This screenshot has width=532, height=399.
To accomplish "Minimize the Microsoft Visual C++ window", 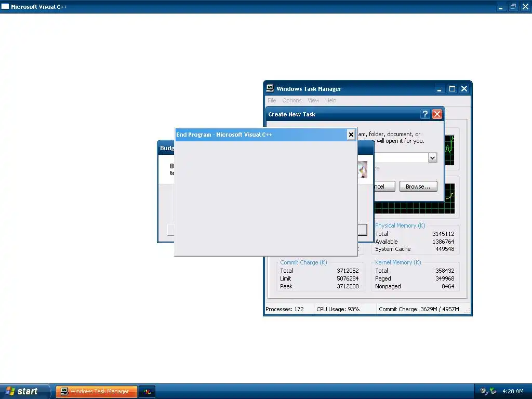I will [x=500, y=7].
